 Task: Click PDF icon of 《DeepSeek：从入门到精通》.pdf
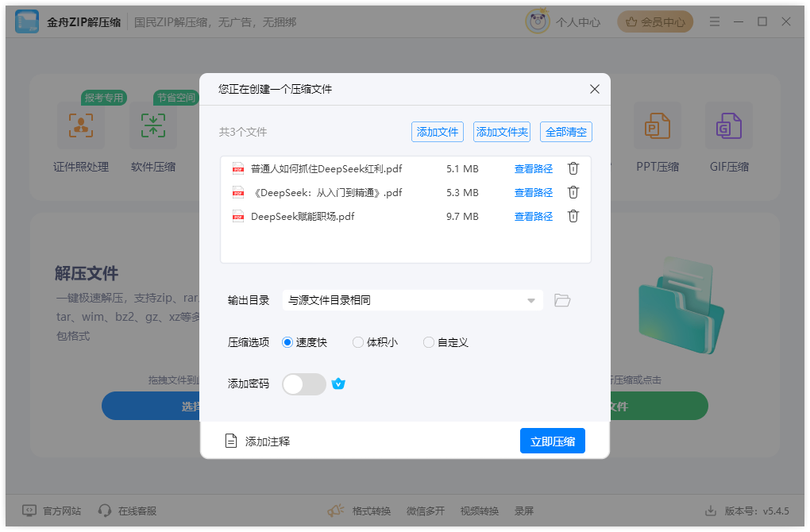(238, 192)
